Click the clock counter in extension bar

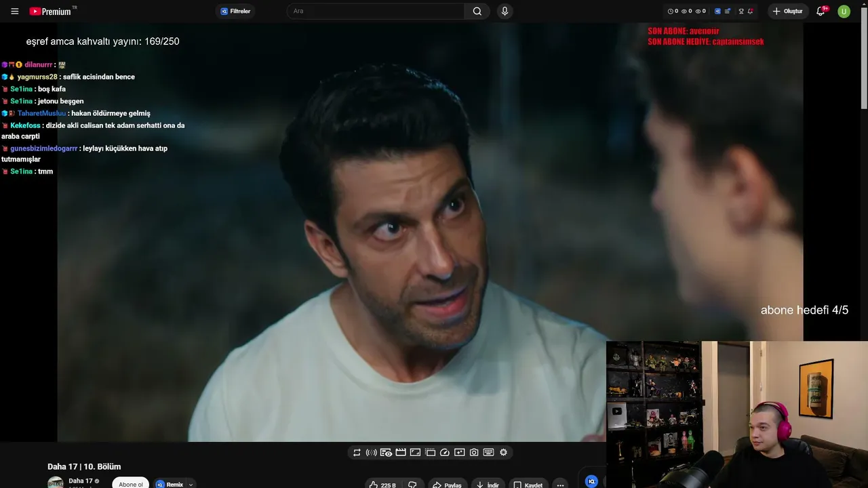coord(673,12)
